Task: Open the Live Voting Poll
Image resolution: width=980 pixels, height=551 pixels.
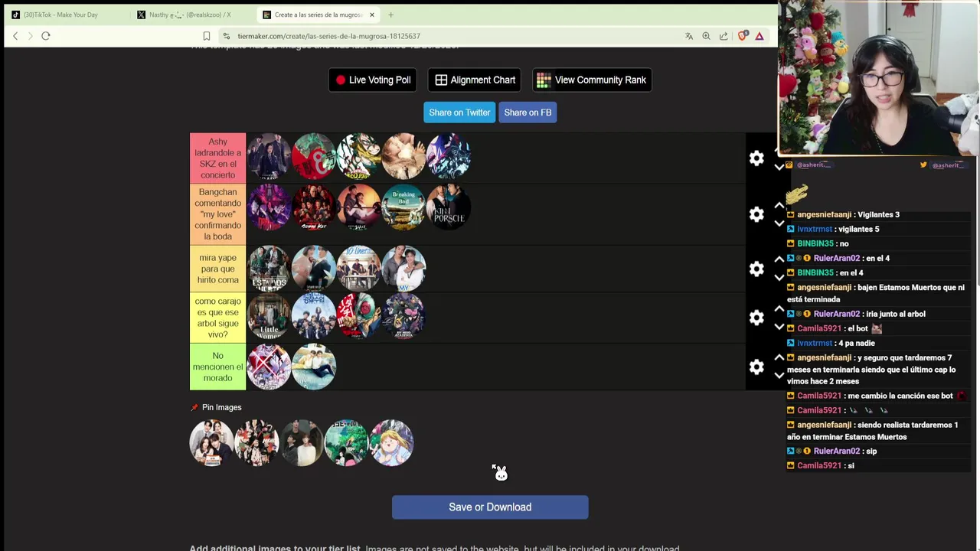Action: [x=373, y=80]
